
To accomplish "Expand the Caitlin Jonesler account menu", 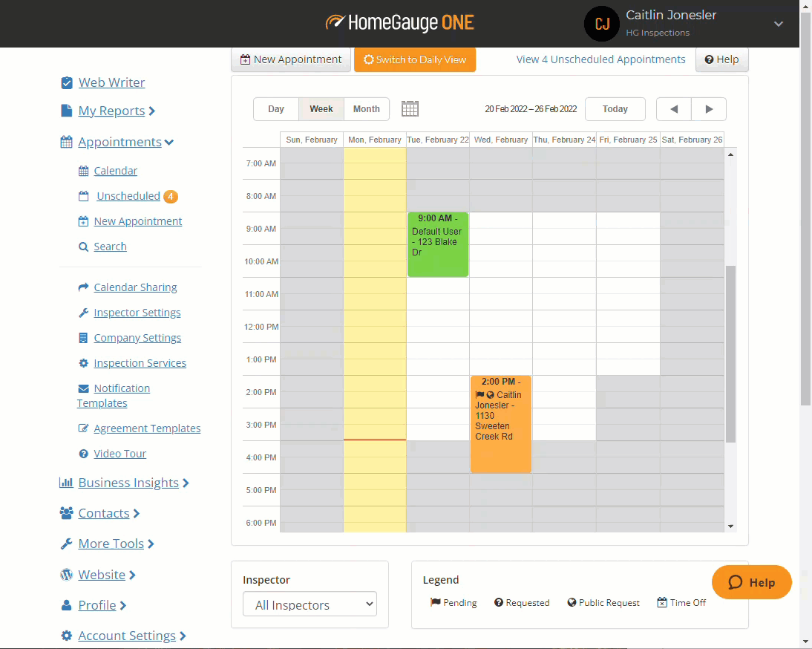I will (x=778, y=24).
